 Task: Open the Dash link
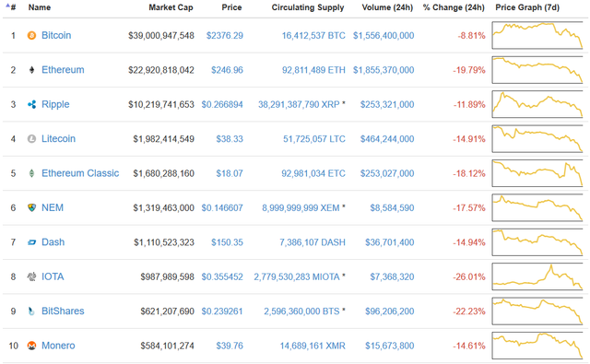[x=53, y=242]
